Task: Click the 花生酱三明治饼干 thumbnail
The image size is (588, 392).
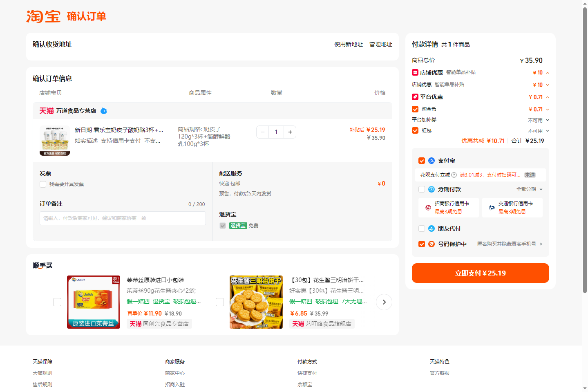Action: click(256, 302)
